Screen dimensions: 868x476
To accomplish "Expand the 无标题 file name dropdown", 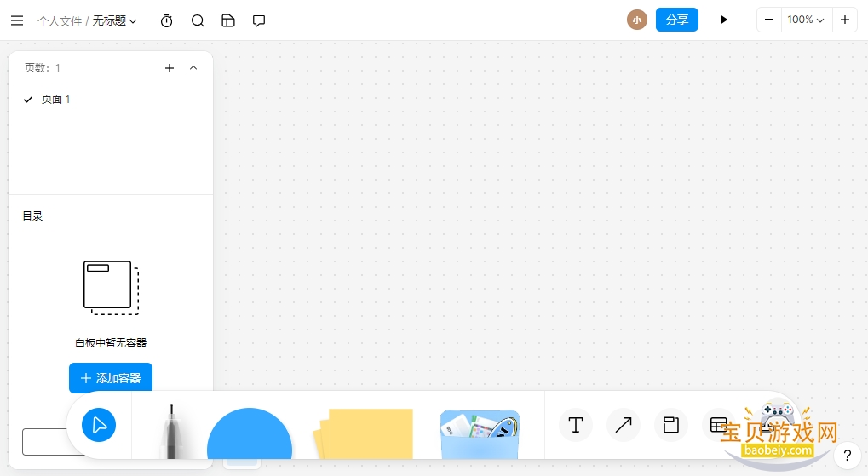I will tap(115, 21).
